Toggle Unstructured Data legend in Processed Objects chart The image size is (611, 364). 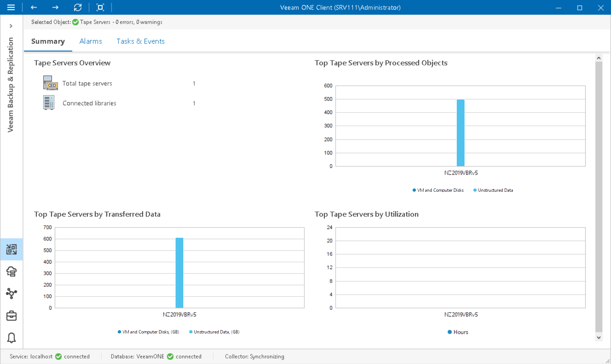tap(493, 190)
